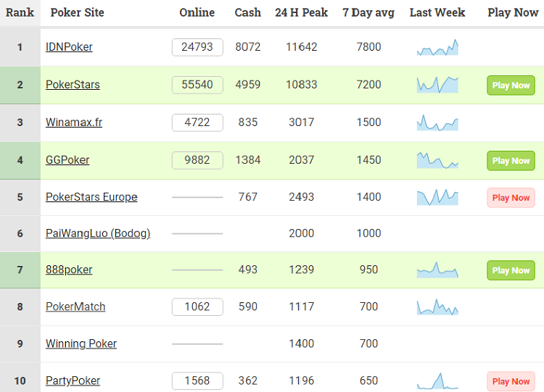The height and width of the screenshot is (392, 544).
Task: Click pink Play Now for PokerStars Europe
Action: pos(511,198)
